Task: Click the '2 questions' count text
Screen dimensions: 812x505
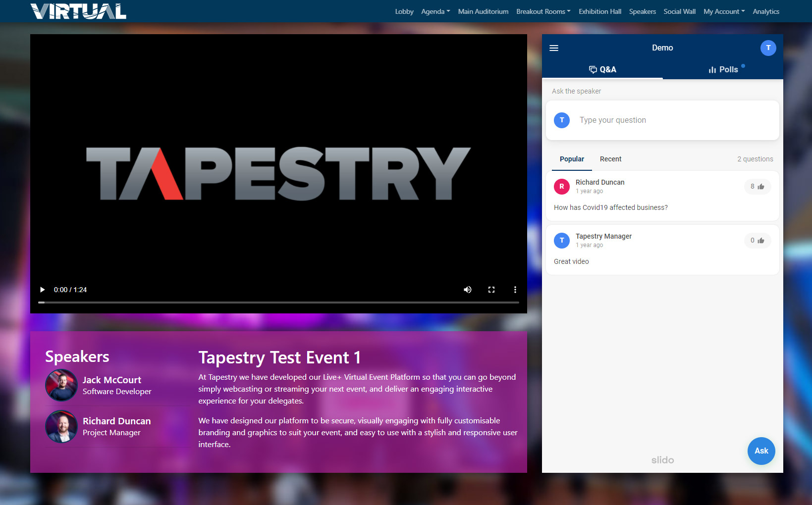Action: click(x=755, y=159)
